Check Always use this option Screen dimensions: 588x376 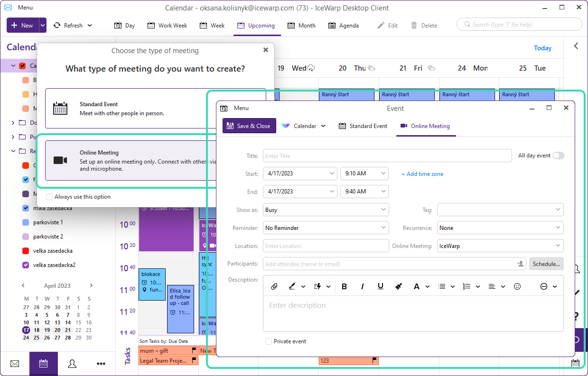click(x=49, y=197)
